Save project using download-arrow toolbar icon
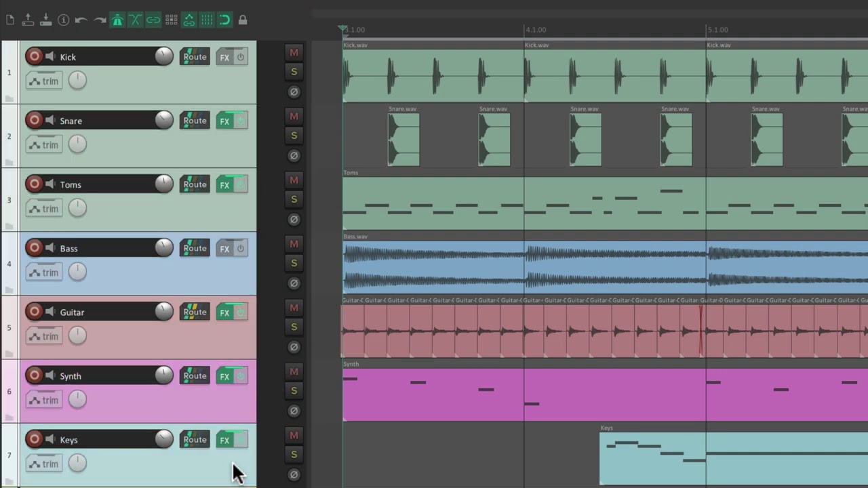This screenshot has width=868, height=488. tap(45, 20)
